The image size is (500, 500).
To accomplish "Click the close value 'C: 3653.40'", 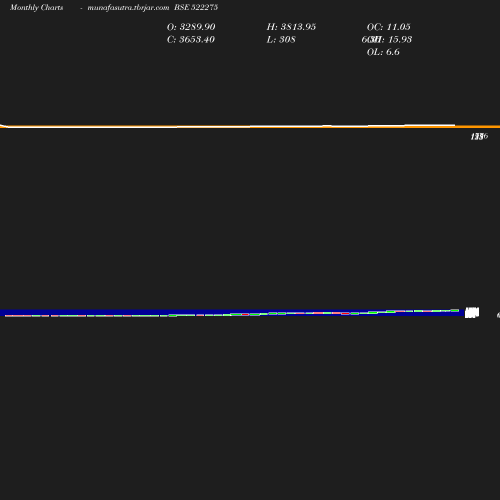I will 191,39.
